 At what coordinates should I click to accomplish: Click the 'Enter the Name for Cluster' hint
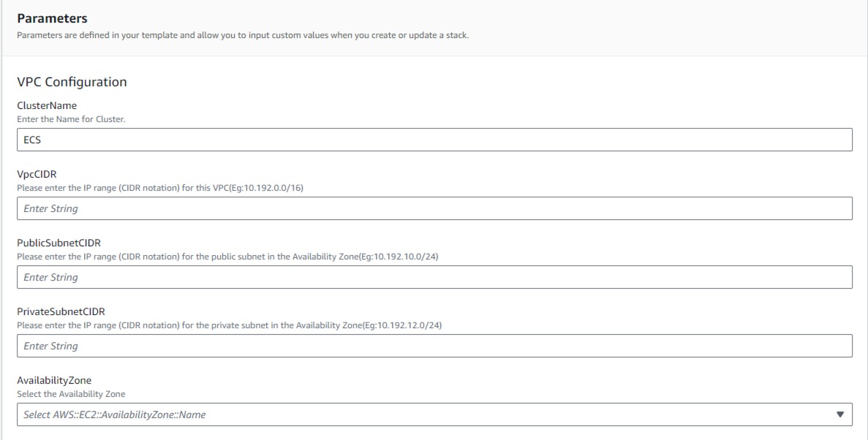click(72, 119)
